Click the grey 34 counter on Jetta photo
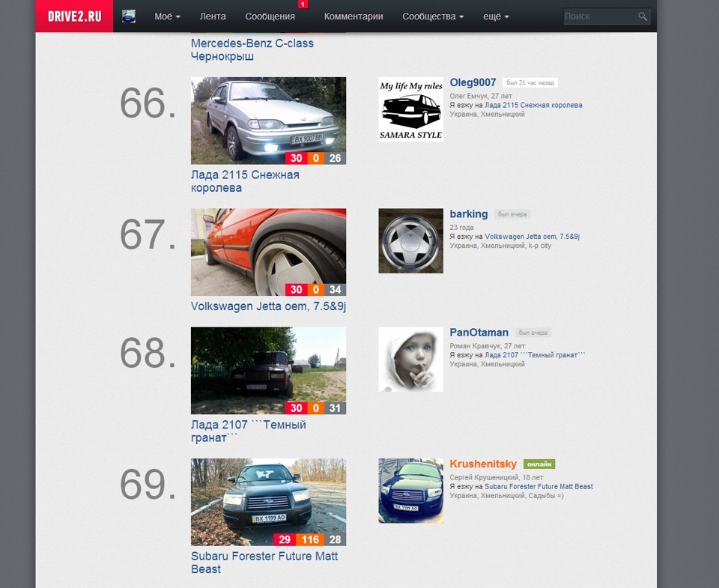Screen dimensions: 719x588 tap(336, 290)
